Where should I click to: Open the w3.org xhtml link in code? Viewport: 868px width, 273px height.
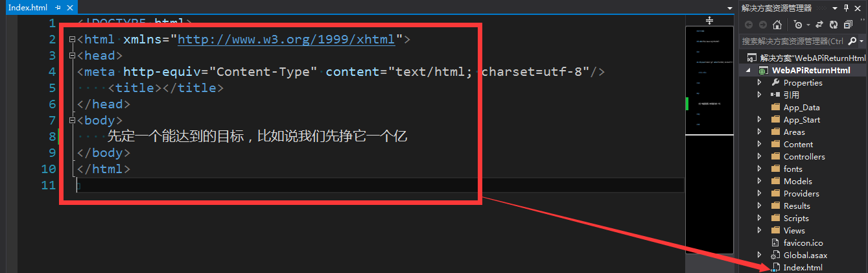point(286,39)
